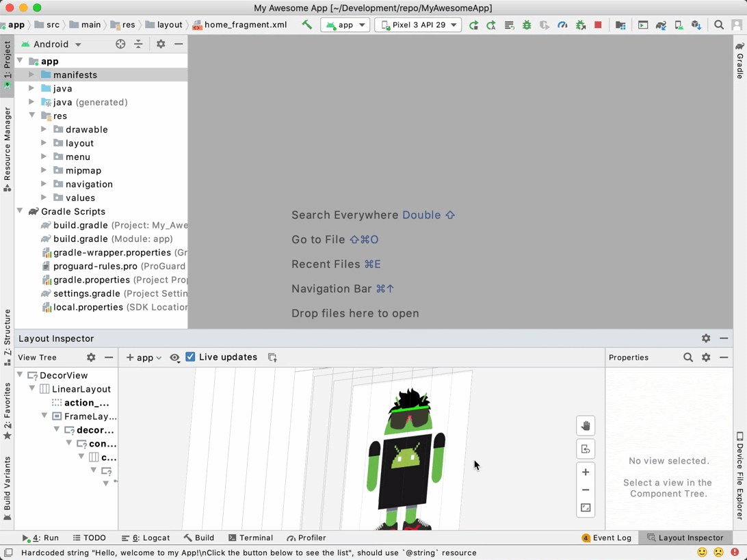This screenshot has width=747, height=560.
Task: Sync project with Gradle files
Action: (x=661, y=25)
